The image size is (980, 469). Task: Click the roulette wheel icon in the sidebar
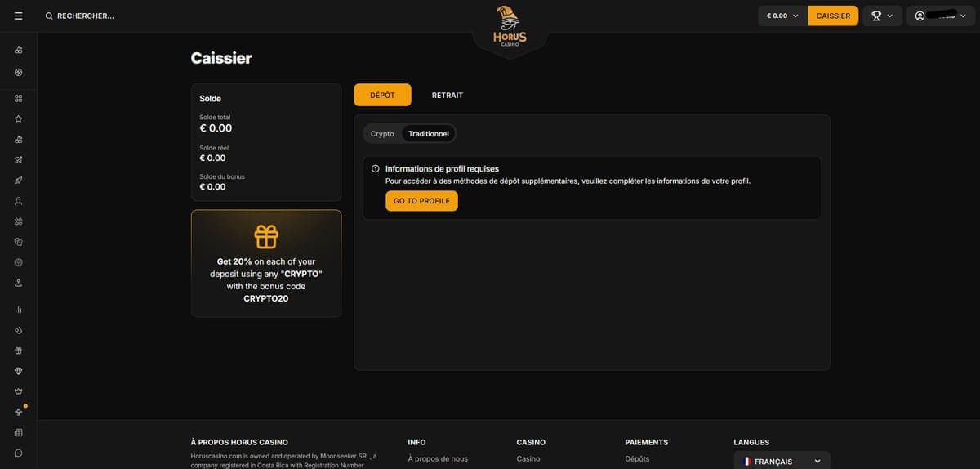(18, 262)
